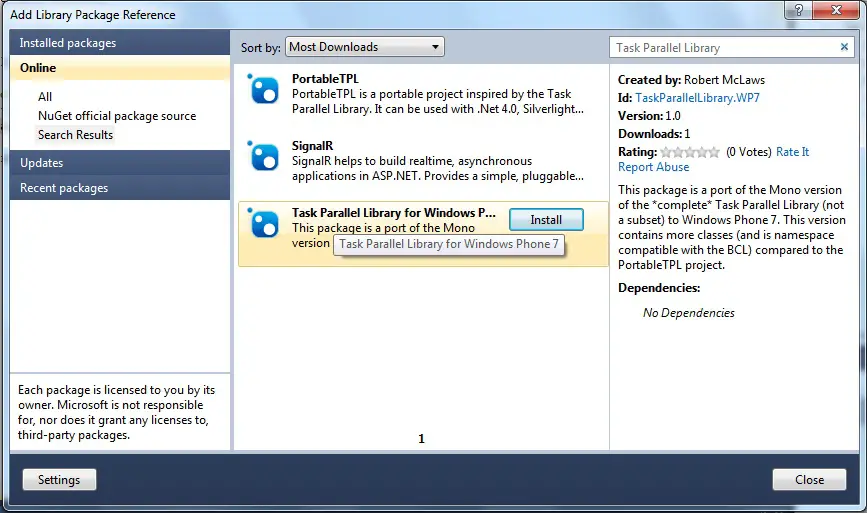Click the Report Abuse link
Screen dimensions: 867x513
pos(654,167)
